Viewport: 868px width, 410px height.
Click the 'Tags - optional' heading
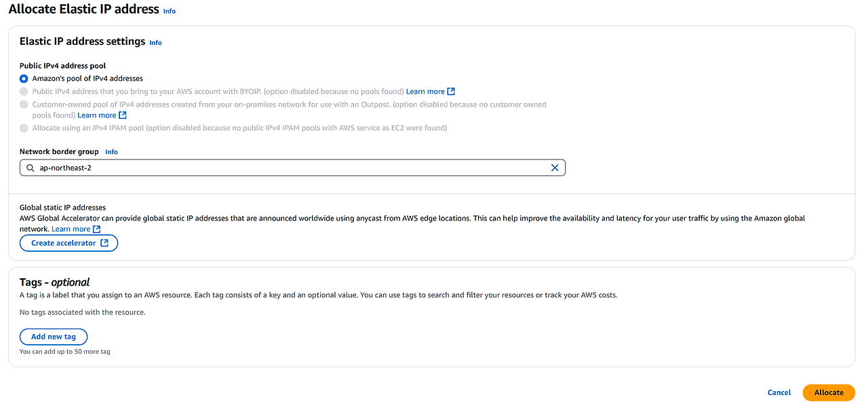[x=55, y=282]
